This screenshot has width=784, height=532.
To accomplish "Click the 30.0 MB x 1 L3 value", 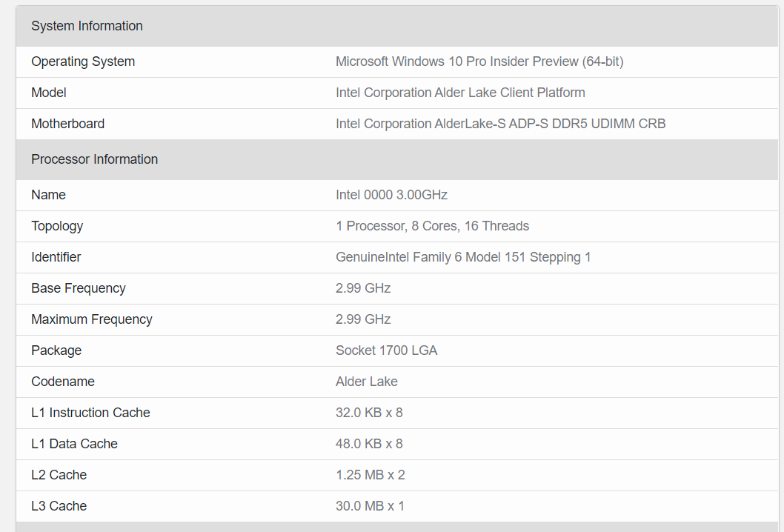I will click(x=370, y=506).
